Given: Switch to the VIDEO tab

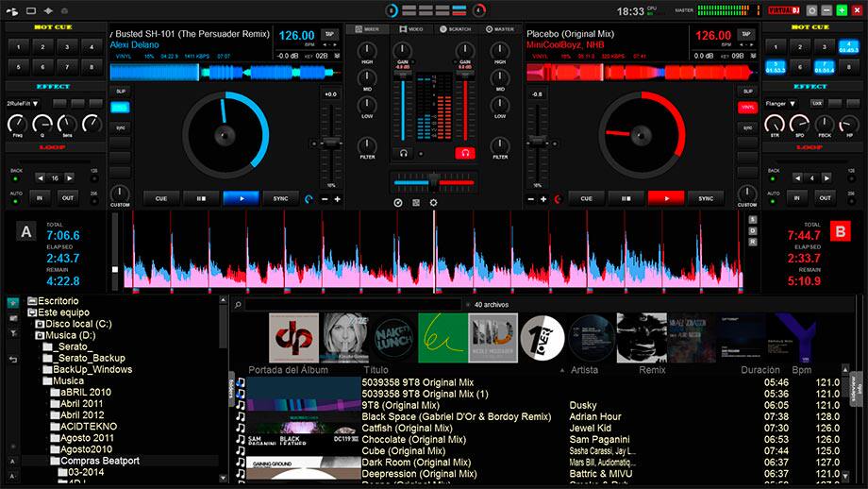Looking at the screenshot, I should [411, 29].
